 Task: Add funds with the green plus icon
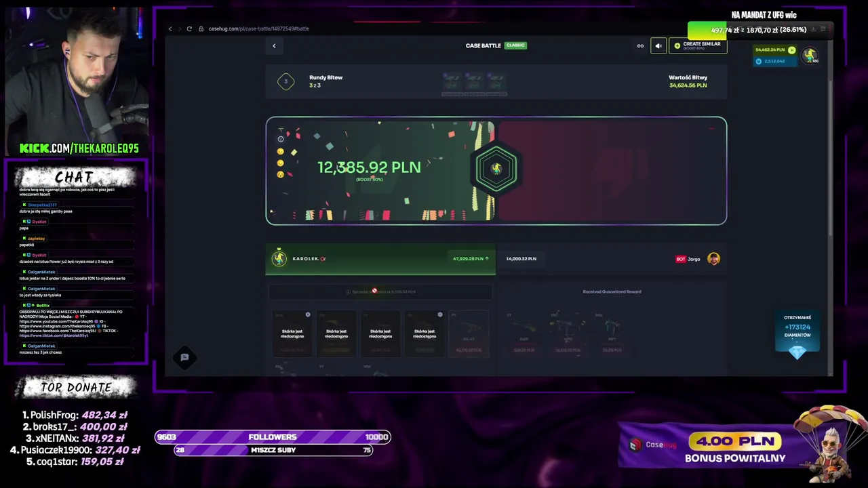click(791, 50)
